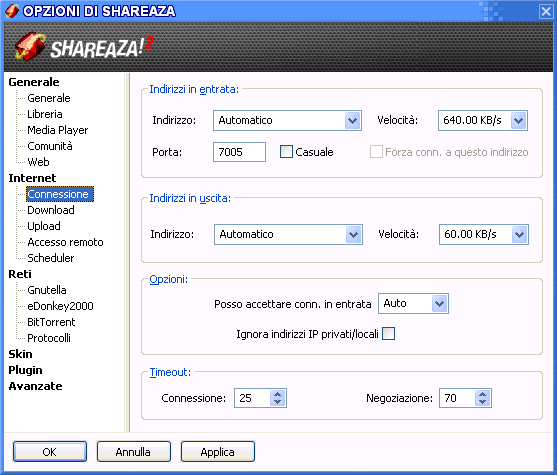Click the Indirizzi in uscita group label

190,198
